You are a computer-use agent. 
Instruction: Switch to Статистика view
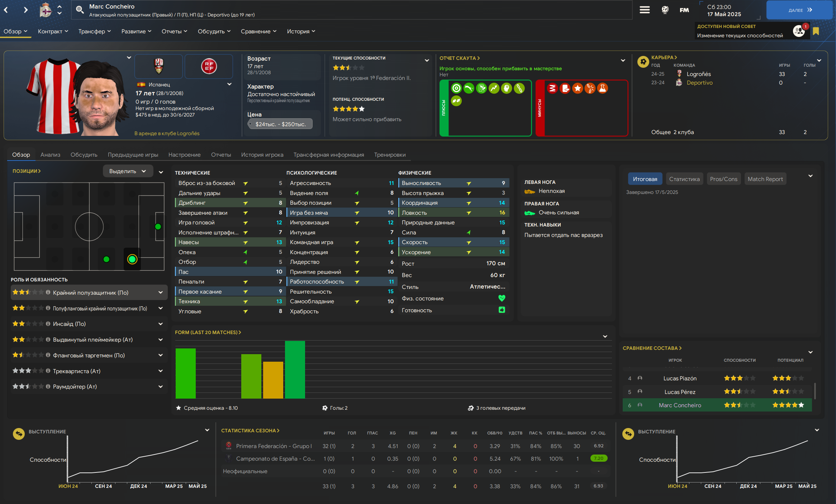tap(684, 179)
